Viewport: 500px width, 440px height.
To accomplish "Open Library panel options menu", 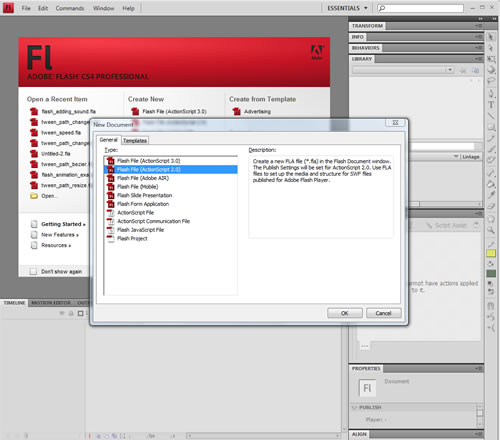I will [479, 59].
